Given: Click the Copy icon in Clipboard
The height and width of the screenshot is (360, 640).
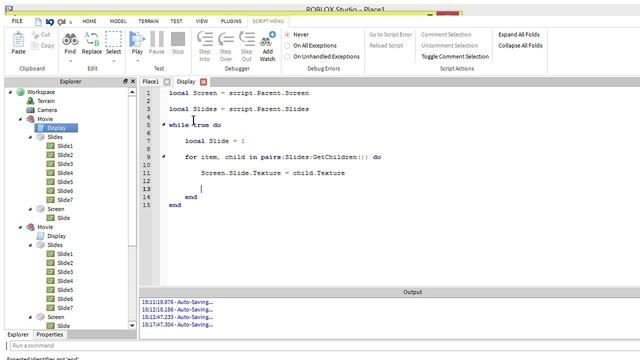Looking at the screenshot, I should pos(36,45).
